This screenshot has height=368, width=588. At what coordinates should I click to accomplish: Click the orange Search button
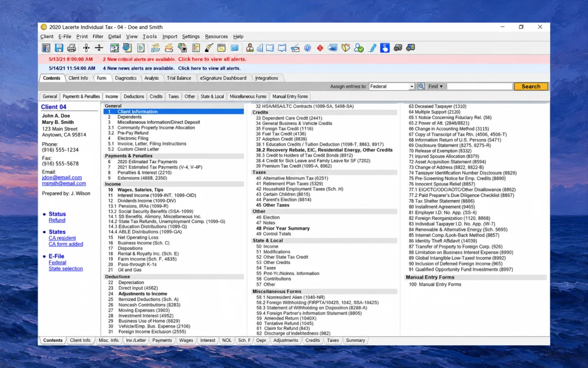pos(531,86)
